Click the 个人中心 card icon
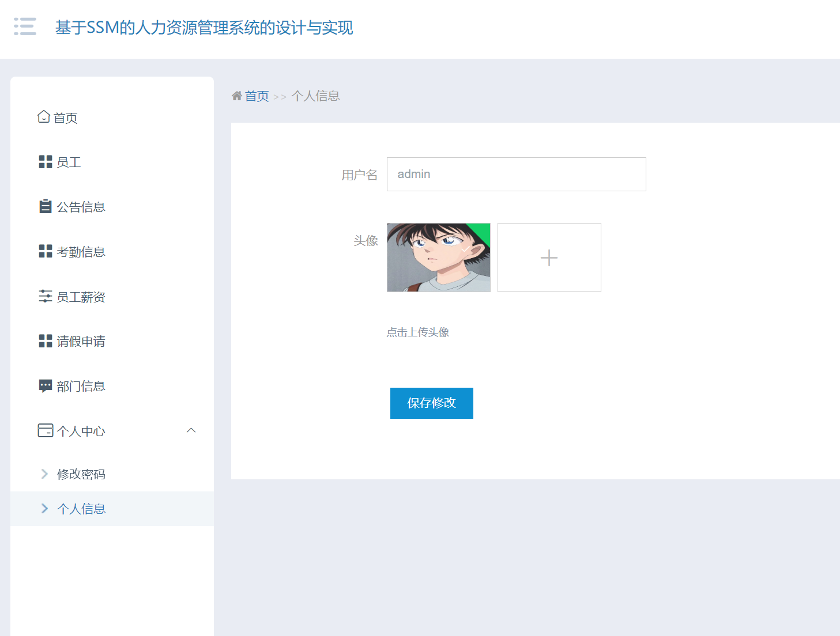The image size is (840, 636). [x=45, y=430]
